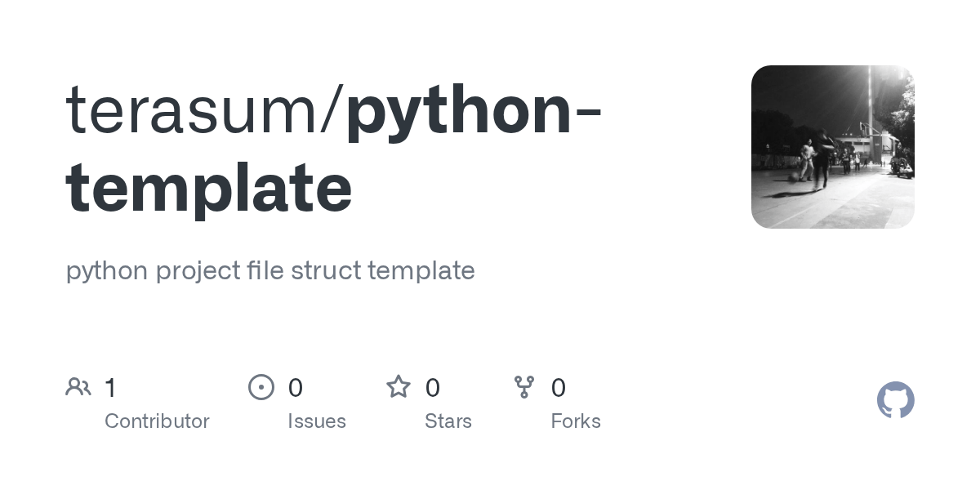Click the bold python- repo name

(x=474, y=110)
